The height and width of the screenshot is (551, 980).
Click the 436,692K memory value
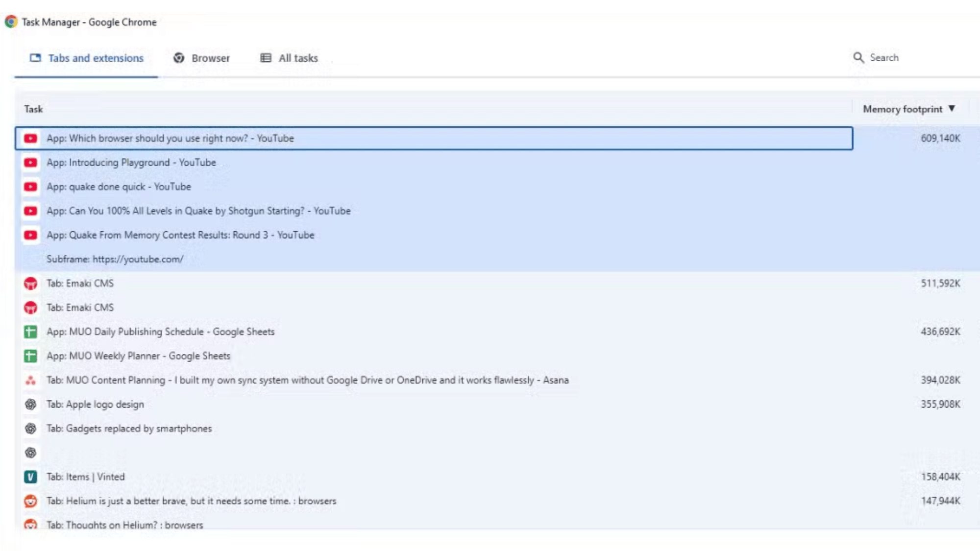tap(940, 332)
